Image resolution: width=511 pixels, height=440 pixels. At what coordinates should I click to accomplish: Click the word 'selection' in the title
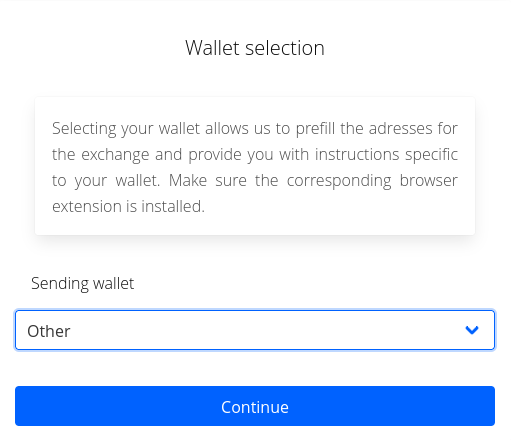[285, 48]
